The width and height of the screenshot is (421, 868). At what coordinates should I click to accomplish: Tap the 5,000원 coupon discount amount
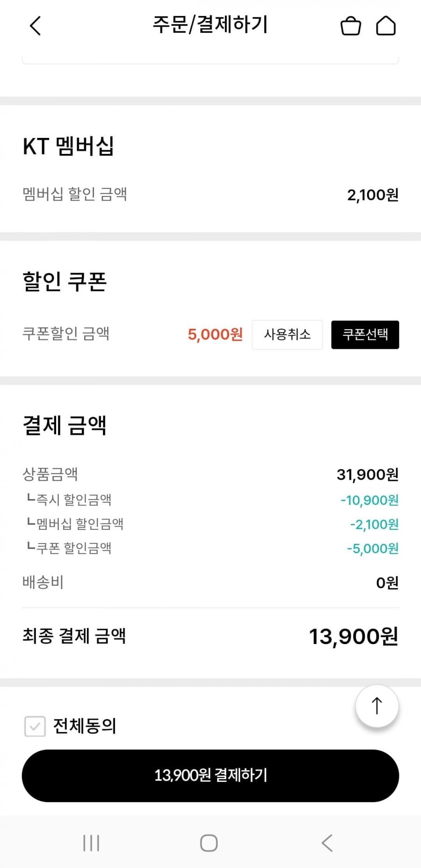coord(215,334)
